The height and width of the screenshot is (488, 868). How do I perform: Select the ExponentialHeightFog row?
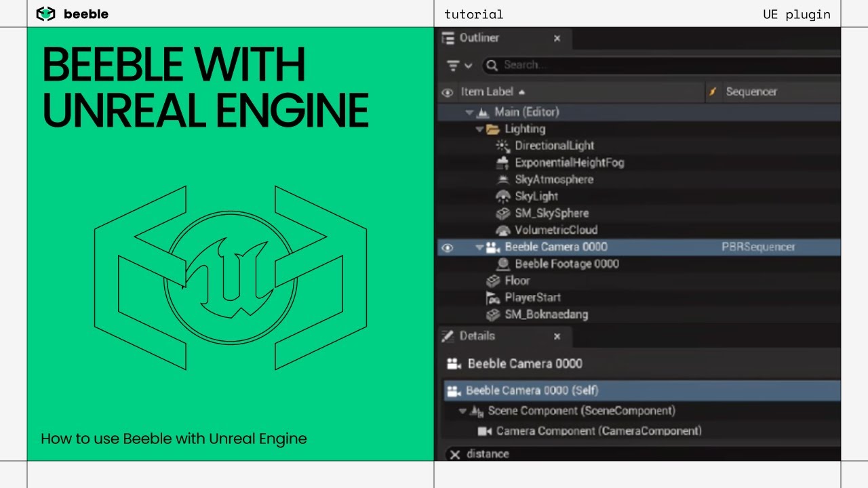[x=639, y=163]
